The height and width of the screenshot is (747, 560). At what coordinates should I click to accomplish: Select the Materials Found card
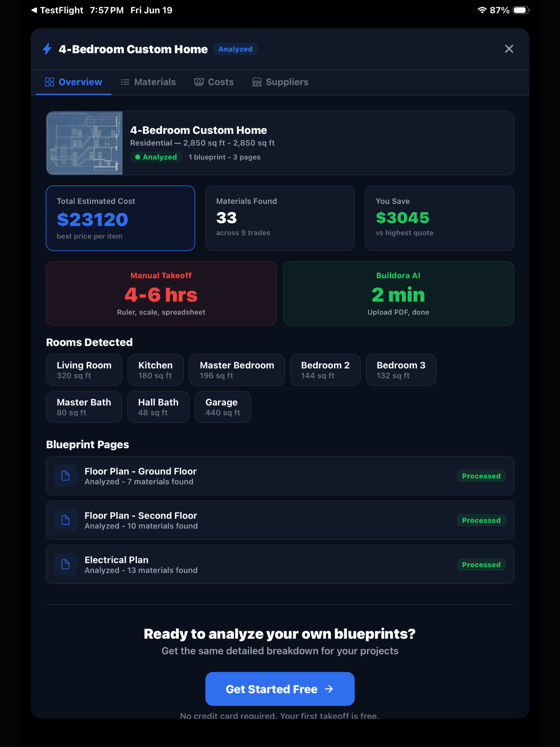280,218
